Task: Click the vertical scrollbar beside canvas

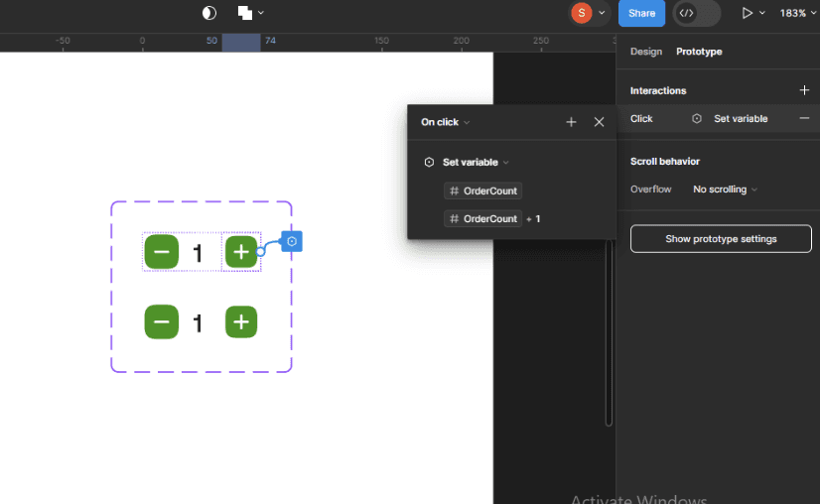Action: (609, 332)
